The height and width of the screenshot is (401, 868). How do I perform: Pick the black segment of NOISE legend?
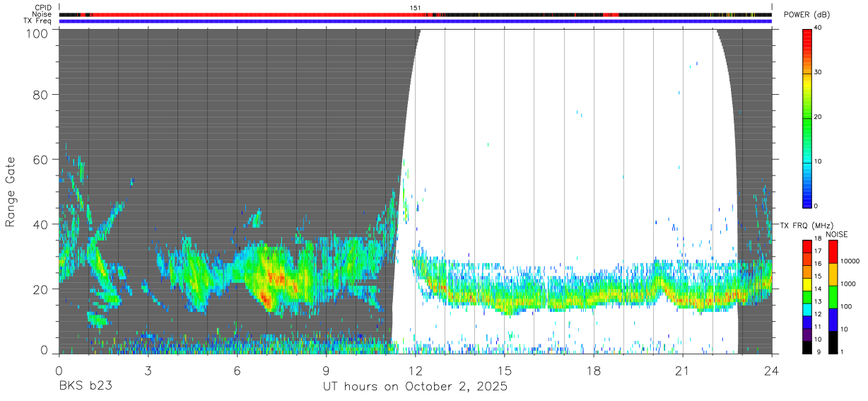click(x=833, y=342)
